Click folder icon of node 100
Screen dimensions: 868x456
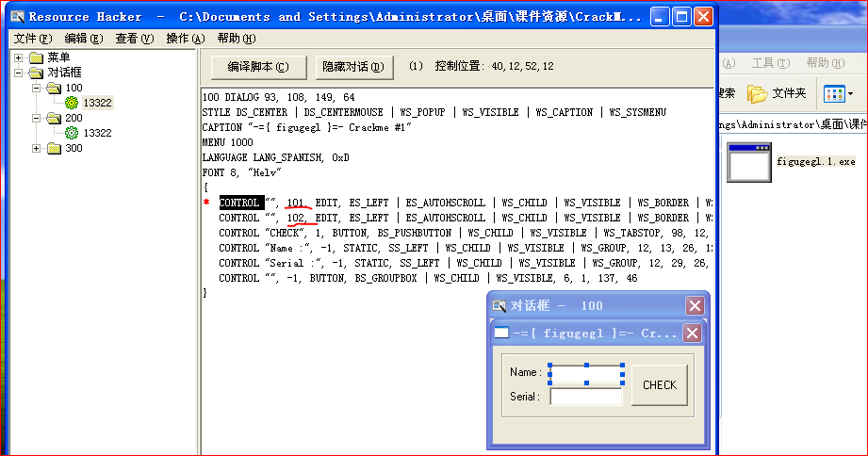click(54, 88)
